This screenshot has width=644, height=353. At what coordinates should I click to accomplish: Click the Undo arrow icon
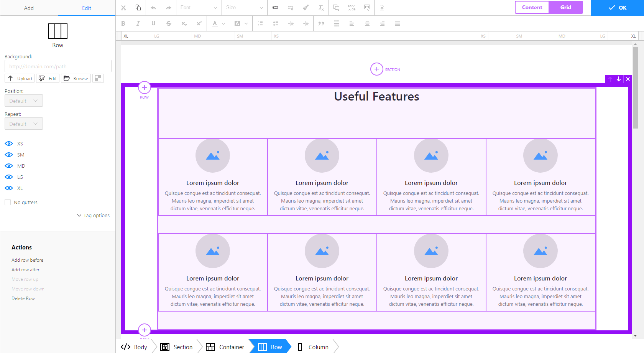pos(153,8)
